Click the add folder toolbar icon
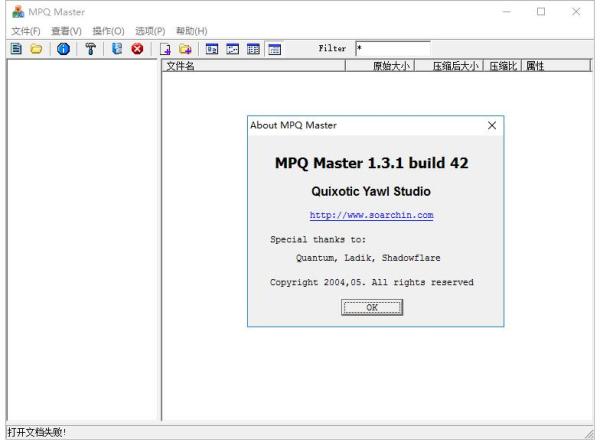The width and height of the screenshot is (600, 445). pos(185,48)
